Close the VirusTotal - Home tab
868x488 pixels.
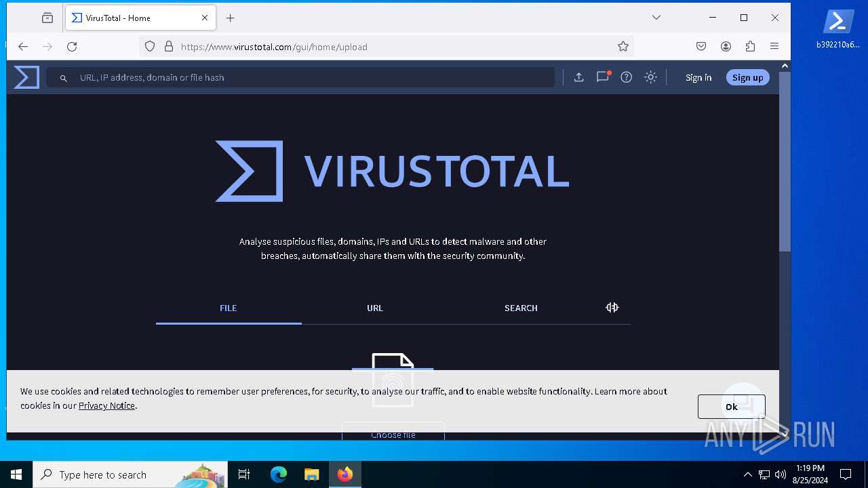pyautogui.click(x=205, y=18)
